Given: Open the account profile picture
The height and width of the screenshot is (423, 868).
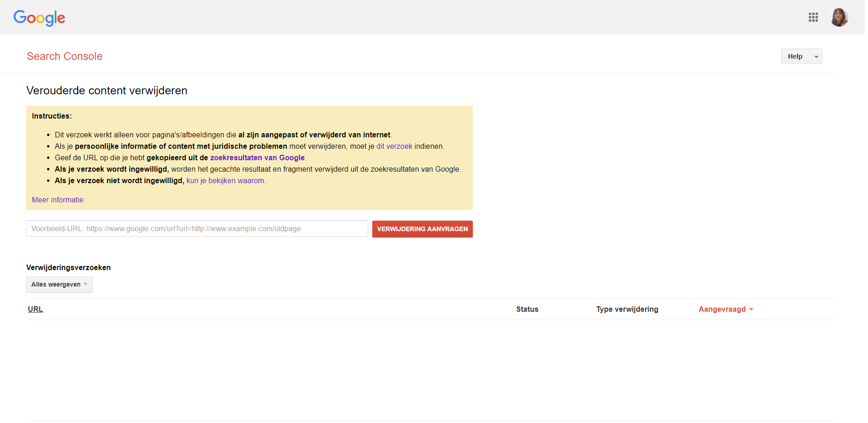Looking at the screenshot, I should (x=839, y=17).
